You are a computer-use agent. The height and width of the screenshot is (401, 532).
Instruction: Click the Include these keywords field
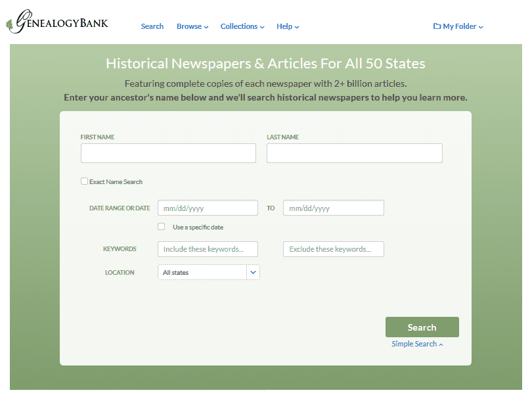coord(208,249)
